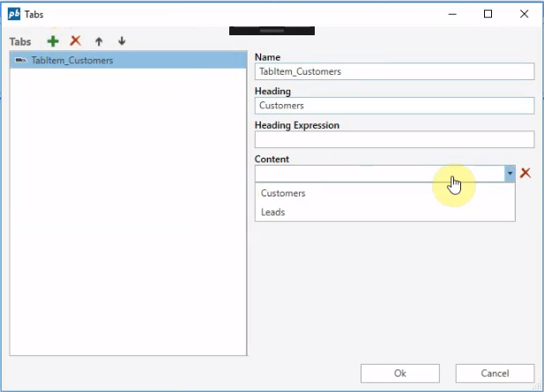Add a new tab with green plus
Screen dimensions: 544x392
53,41
